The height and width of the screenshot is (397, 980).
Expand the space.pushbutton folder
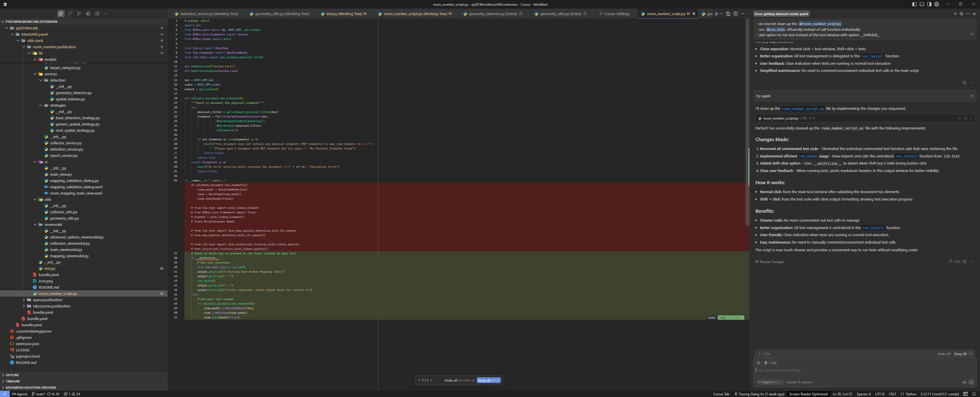47,300
